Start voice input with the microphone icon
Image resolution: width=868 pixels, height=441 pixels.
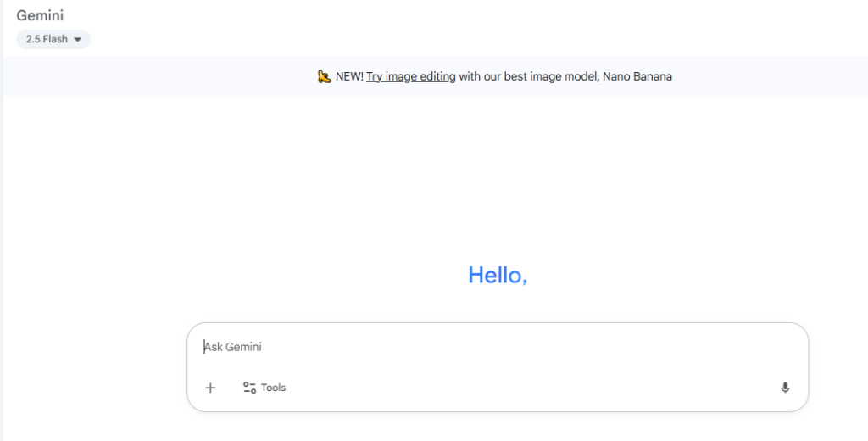point(785,388)
